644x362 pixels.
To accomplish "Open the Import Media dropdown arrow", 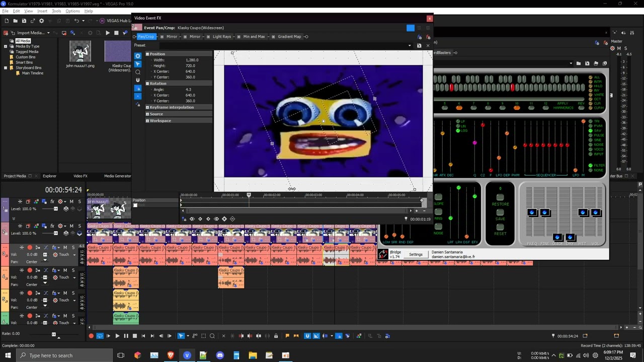I will pyautogui.click(x=48, y=33).
